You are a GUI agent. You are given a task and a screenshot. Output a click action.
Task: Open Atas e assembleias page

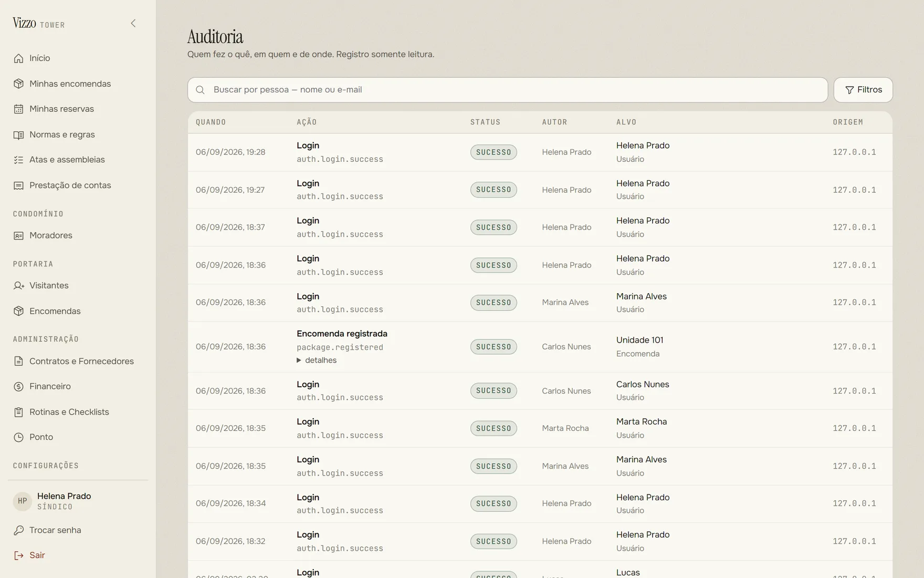(x=67, y=160)
